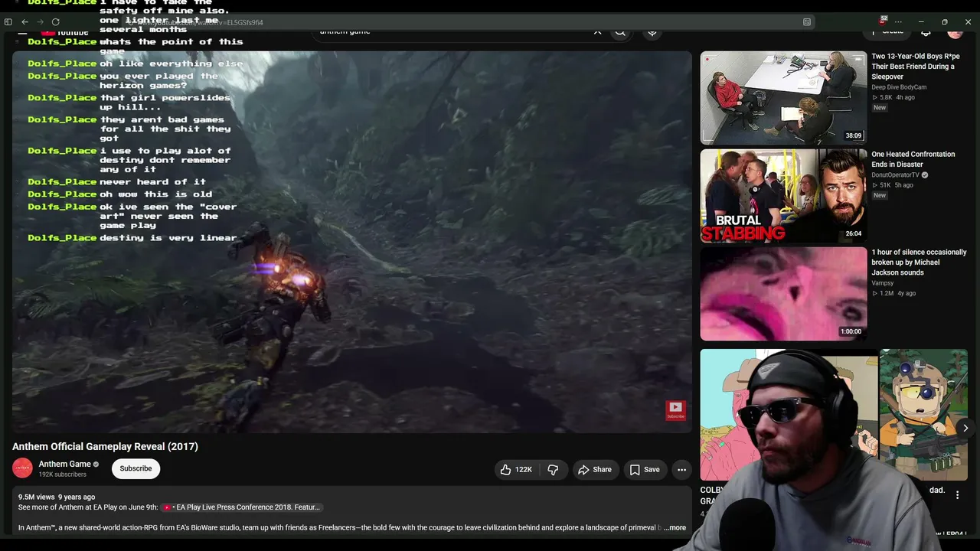The width and height of the screenshot is (980, 551).
Task: Visit the Vampsy channel
Action: [x=882, y=283]
